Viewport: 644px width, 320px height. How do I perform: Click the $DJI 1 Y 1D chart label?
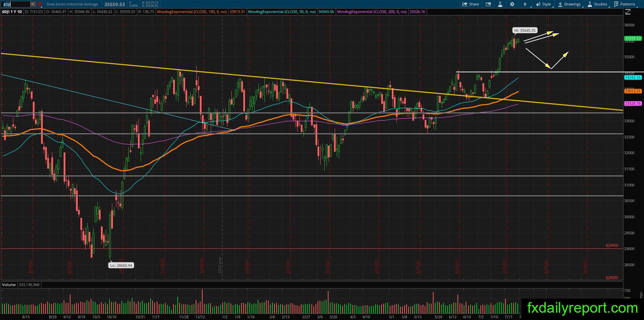pos(12,12)
